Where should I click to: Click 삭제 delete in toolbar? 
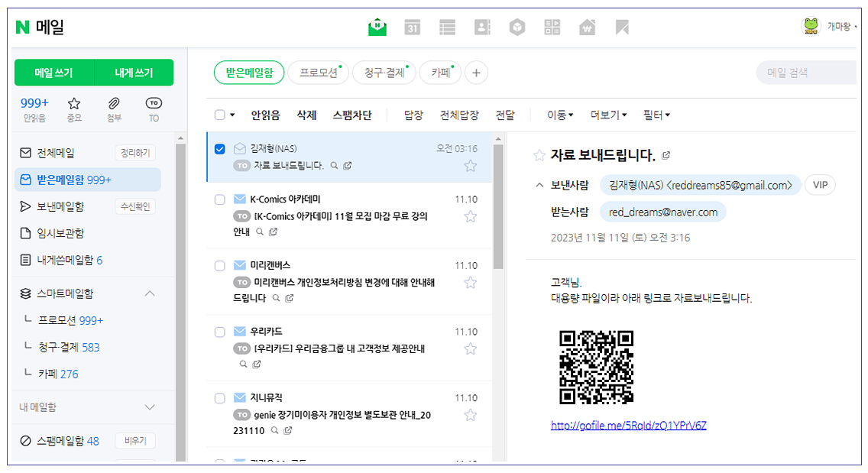(x=306, y=115)
